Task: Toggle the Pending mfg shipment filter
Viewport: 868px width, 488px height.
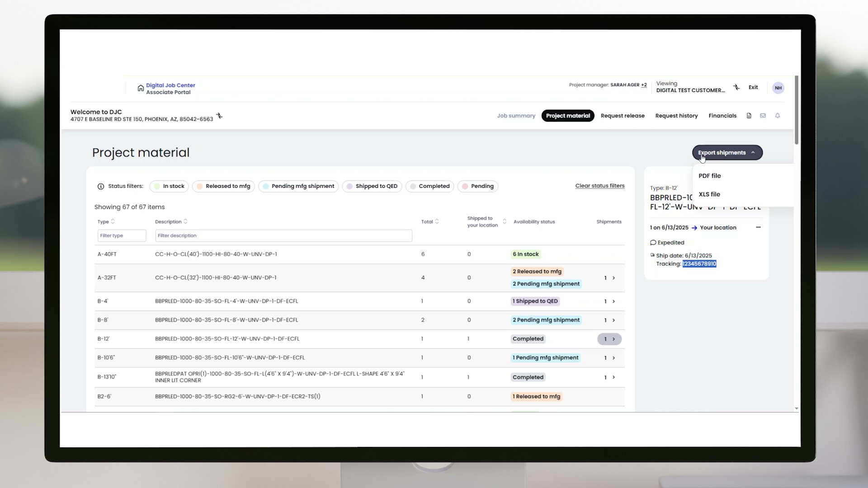Action: (298, 186)
